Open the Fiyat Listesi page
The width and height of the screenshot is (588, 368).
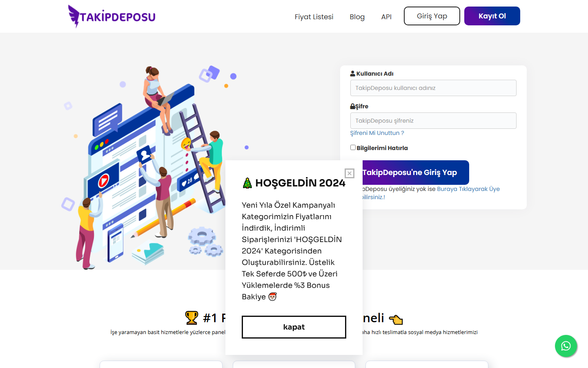tap(314, 17)
